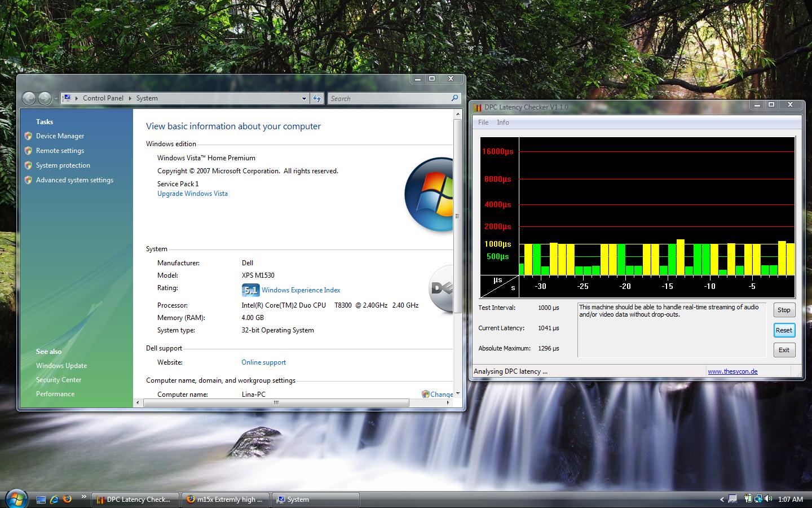Click the Current Latency value 1041 µs

(x=549, y=328)
